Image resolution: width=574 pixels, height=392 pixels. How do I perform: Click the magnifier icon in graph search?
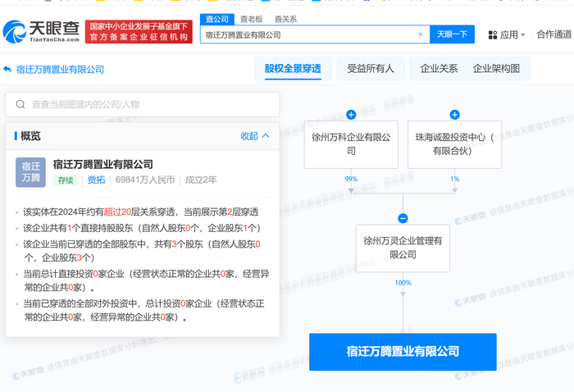pyautogui.click(x=20, y=104)
